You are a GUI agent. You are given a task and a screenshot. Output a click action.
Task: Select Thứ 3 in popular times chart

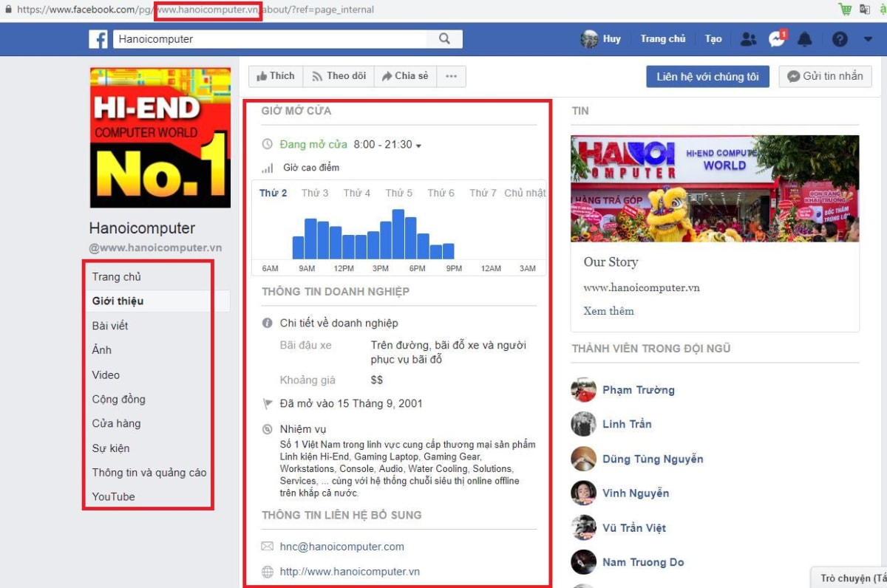pyautogui.click(x=315, y=193)
